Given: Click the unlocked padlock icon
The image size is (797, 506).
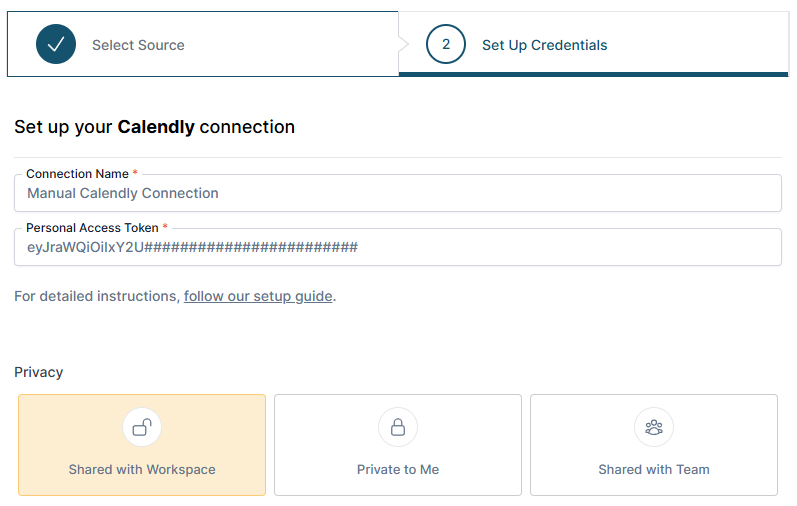Looking at the screenshot, I should pos(142,427).
